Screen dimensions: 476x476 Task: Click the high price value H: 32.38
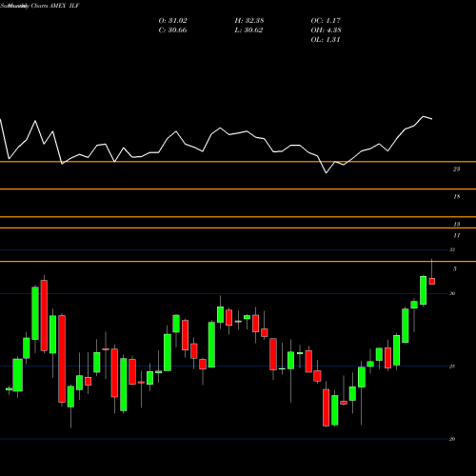click(x=249, y=21)
